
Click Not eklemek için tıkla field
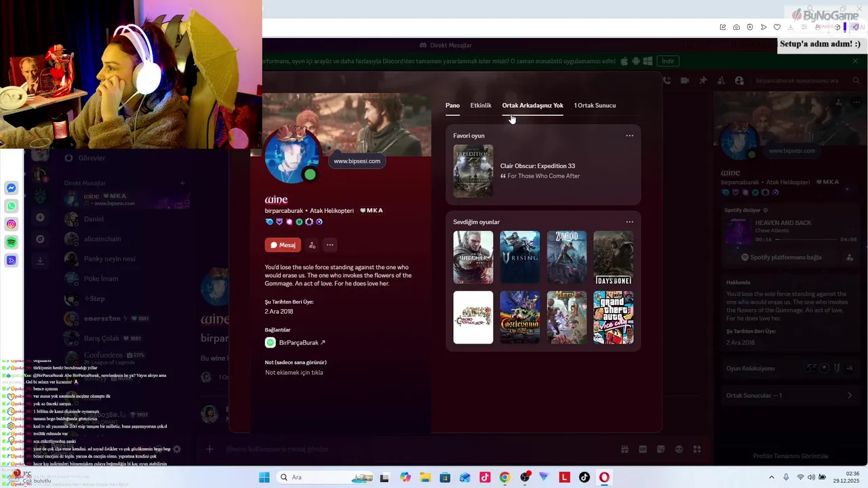294,373
